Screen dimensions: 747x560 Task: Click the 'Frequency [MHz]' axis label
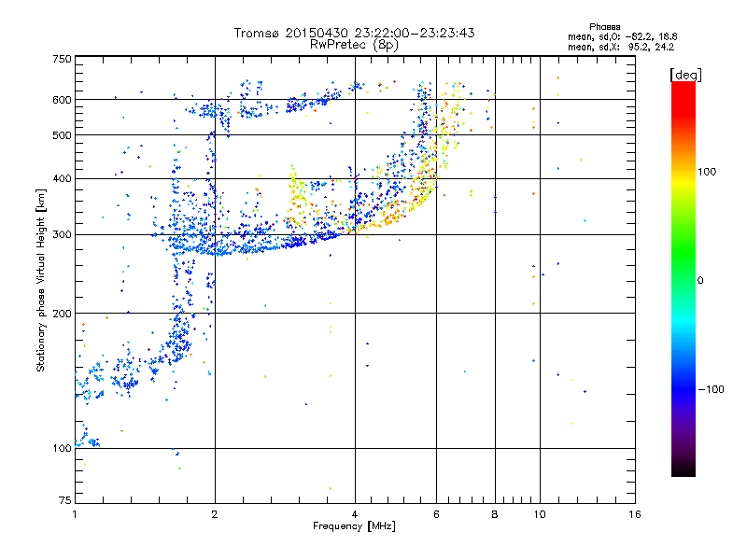[x=354, y=526]
